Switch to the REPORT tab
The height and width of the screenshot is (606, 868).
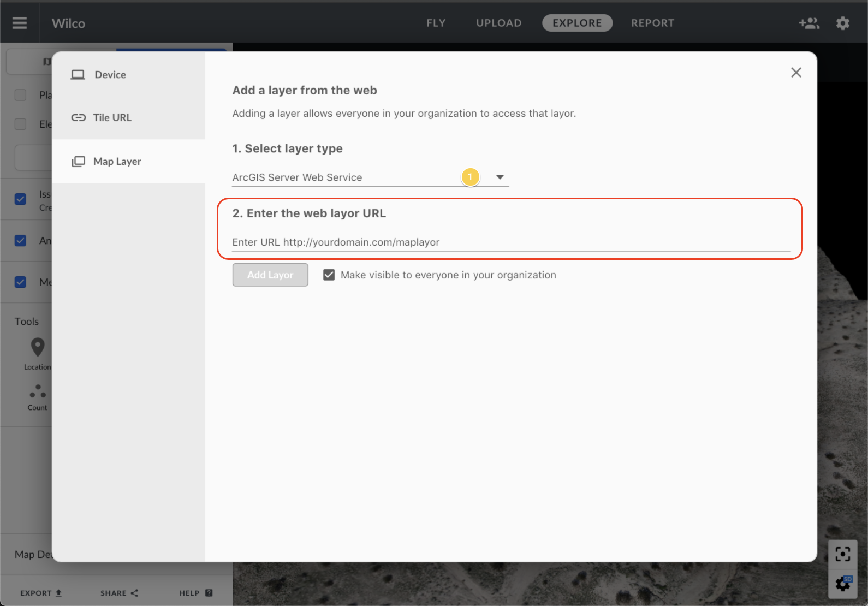click(653, 23)
